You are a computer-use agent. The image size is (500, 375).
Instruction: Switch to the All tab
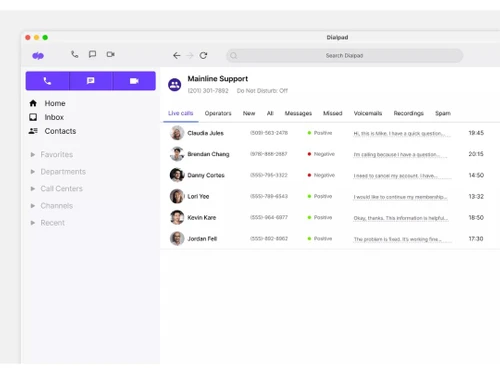click(x=270, y=113)
